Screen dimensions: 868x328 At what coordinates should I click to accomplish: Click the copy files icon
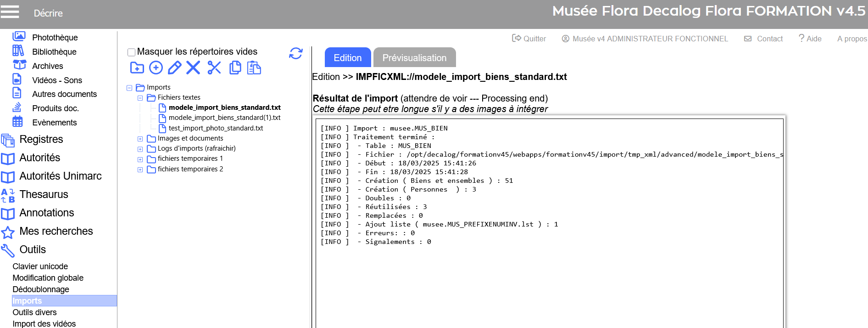coord(235,68)
